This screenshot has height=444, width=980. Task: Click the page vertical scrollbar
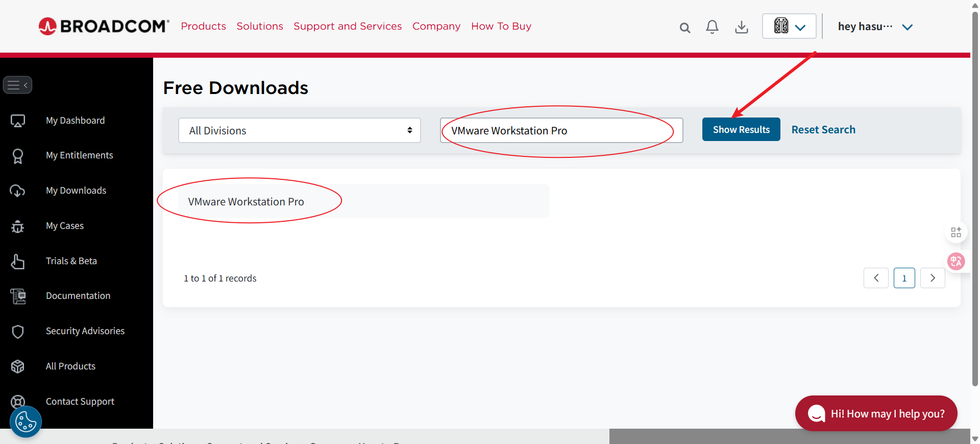(x=975, y=198)
